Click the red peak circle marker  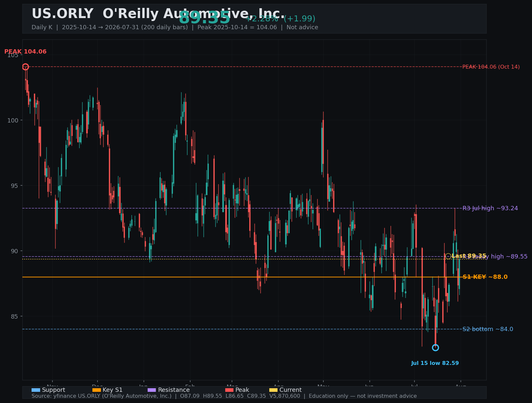(x=26, y=67)
